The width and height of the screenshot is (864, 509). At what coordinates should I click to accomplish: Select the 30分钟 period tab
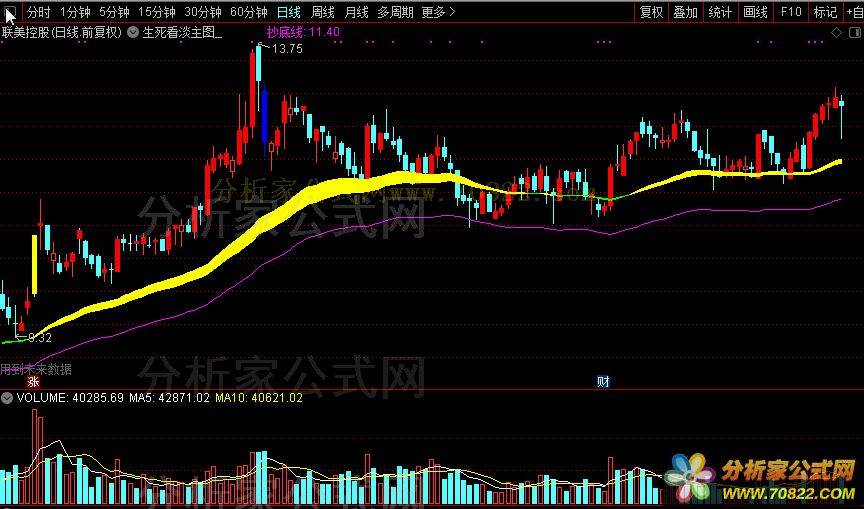pos(203,12)
